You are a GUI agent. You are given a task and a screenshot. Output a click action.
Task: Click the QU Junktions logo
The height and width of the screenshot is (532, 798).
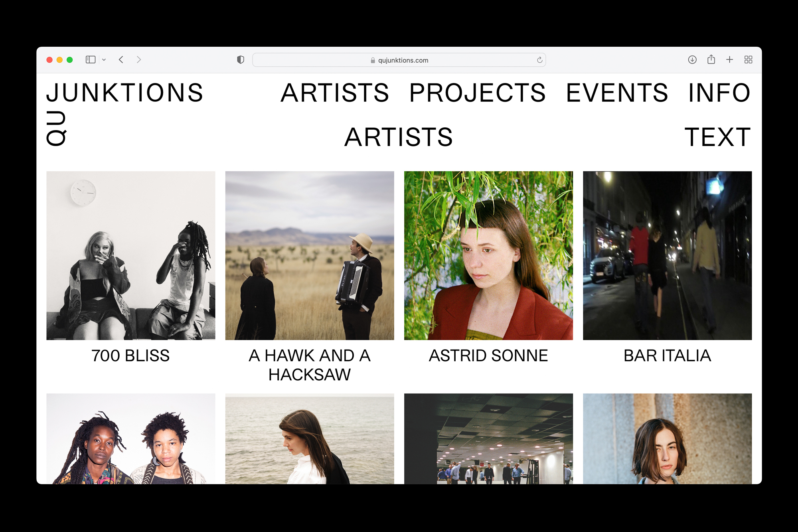[124, 93]
